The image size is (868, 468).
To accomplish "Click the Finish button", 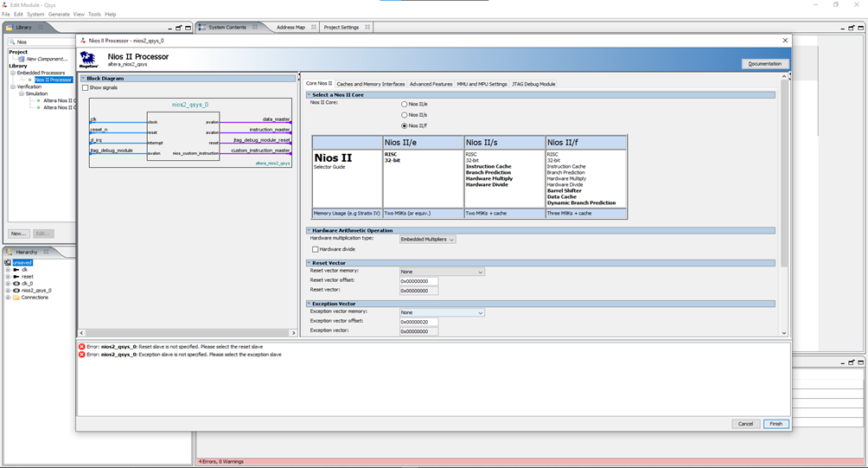I will pos(775,424).
